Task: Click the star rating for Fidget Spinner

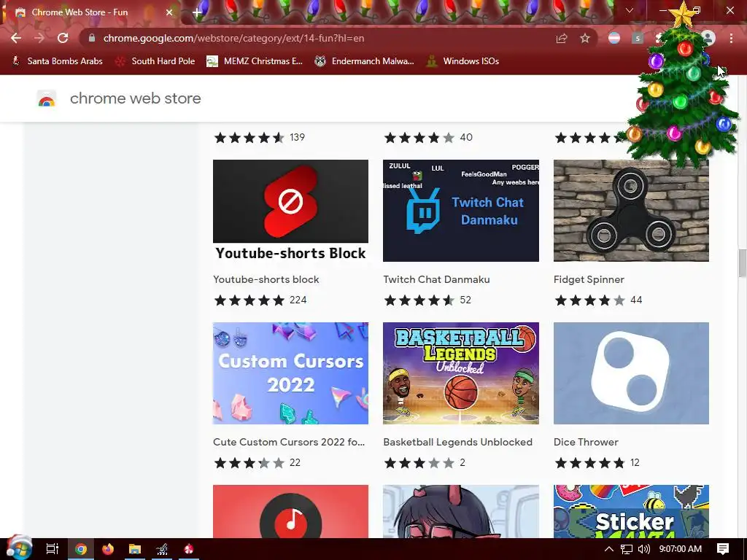Action: pyautogui.click(x=589, y=300)
